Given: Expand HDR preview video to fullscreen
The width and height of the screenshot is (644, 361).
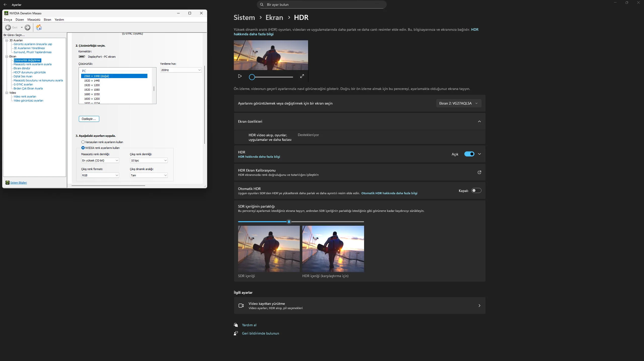Looking at the screenshot, I should tap(302, 76).
